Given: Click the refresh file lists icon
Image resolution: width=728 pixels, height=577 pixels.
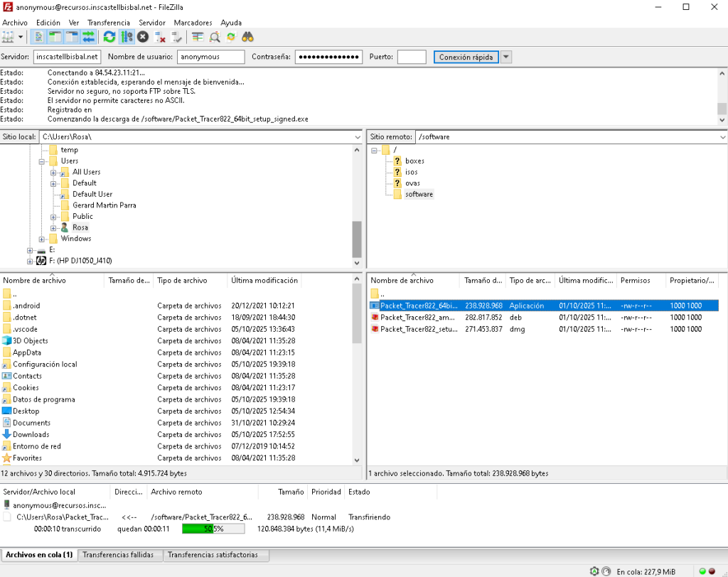Looking at the screenshot, I should point(109,36).
